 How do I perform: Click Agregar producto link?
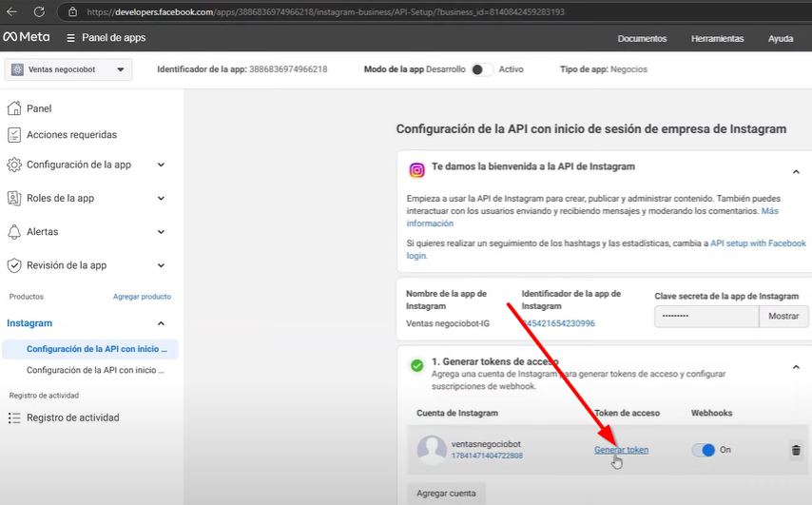pyautogui.click(x=142, y=297)
